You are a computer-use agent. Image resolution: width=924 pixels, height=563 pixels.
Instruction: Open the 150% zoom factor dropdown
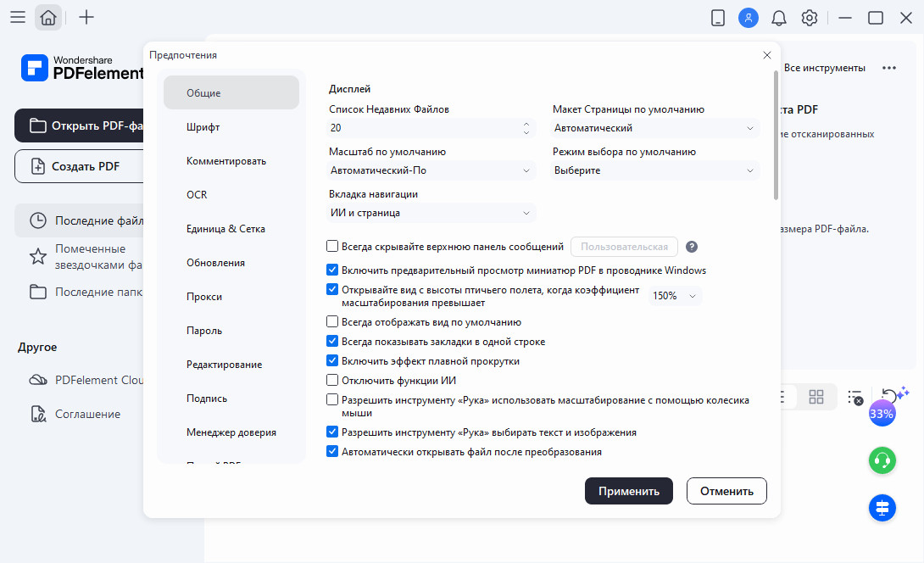676,296
